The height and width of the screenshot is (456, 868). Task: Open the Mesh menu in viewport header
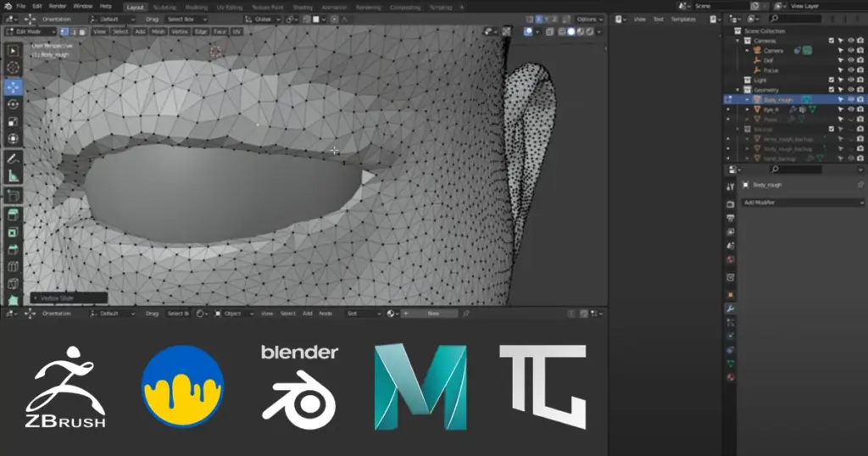point(159,31)
